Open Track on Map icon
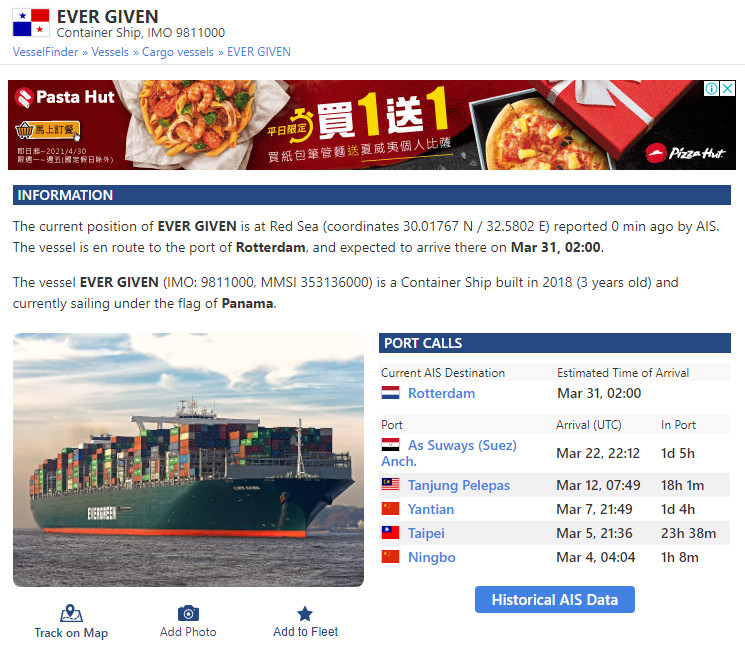Viewport: 745px width, 653px height. pyautogui.click(x=71, y=613)
